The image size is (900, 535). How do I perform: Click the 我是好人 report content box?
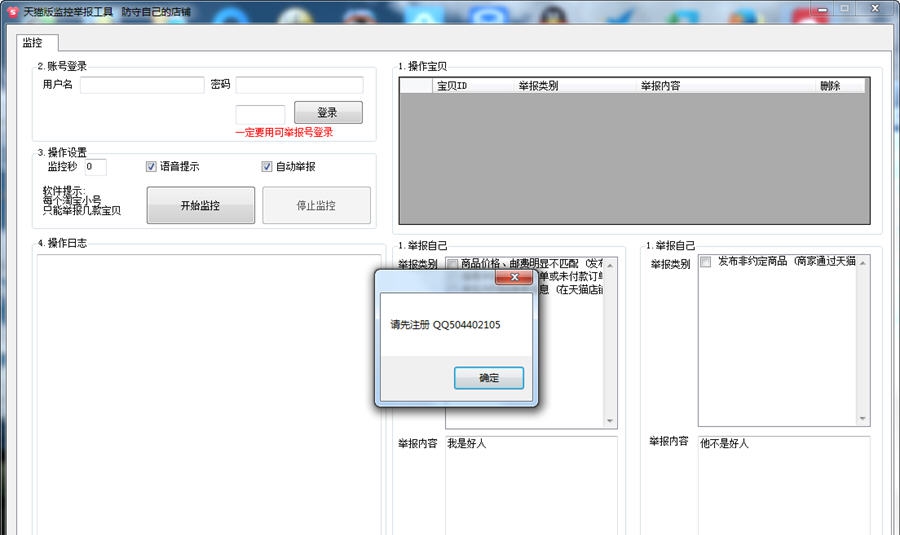[532, 486]
